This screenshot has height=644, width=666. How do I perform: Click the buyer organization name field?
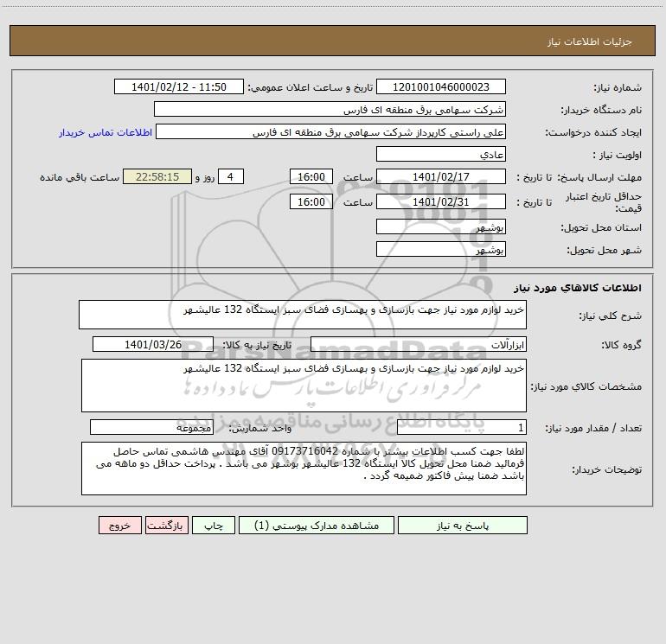tap(330, 109)
